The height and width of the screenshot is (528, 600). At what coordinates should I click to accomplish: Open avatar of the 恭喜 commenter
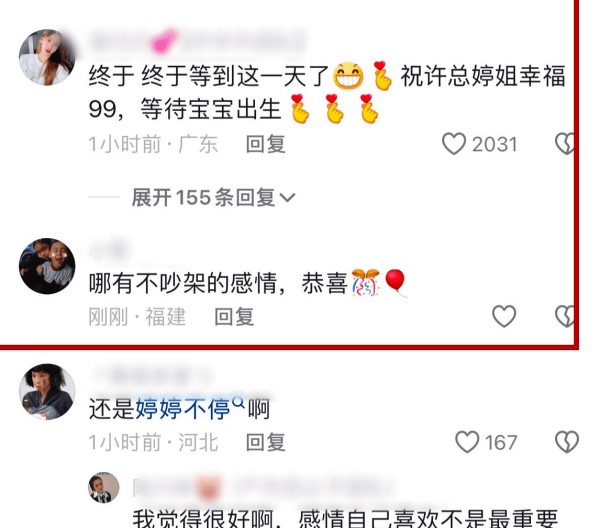(47, 266)
